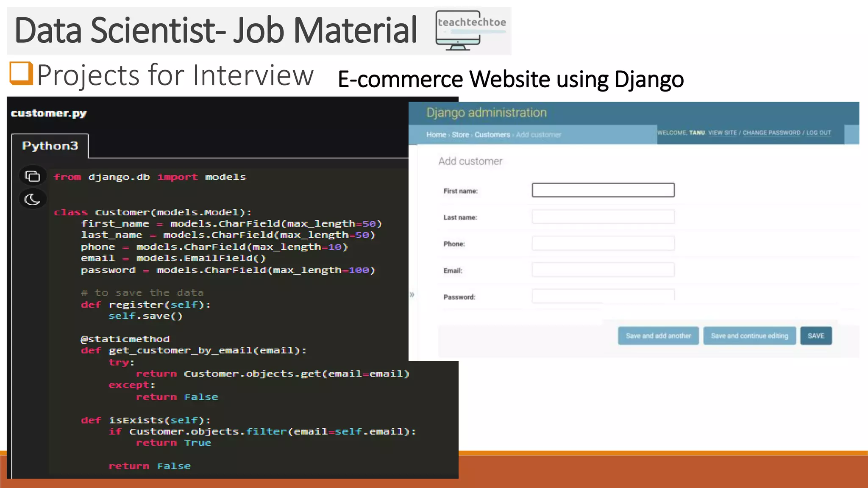Screen dimensions: 868x488
Task: Click into the Email field
Action: 603,270
